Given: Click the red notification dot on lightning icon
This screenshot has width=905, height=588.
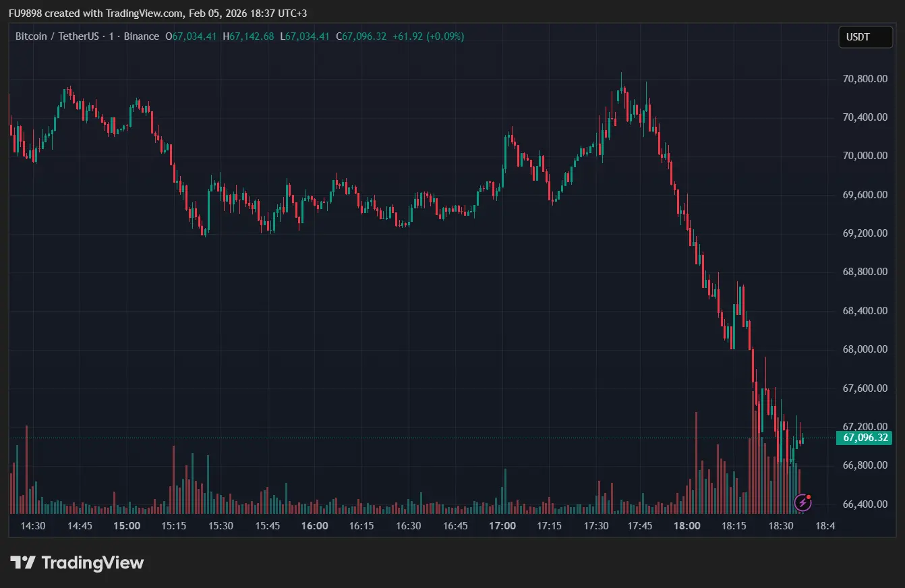Looking at the screenshot, I should pos(809,496).
